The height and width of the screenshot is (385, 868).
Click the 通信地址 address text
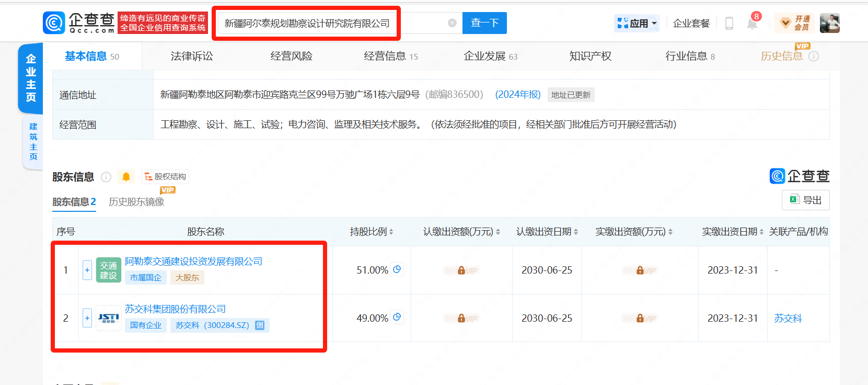pos(290,95)
